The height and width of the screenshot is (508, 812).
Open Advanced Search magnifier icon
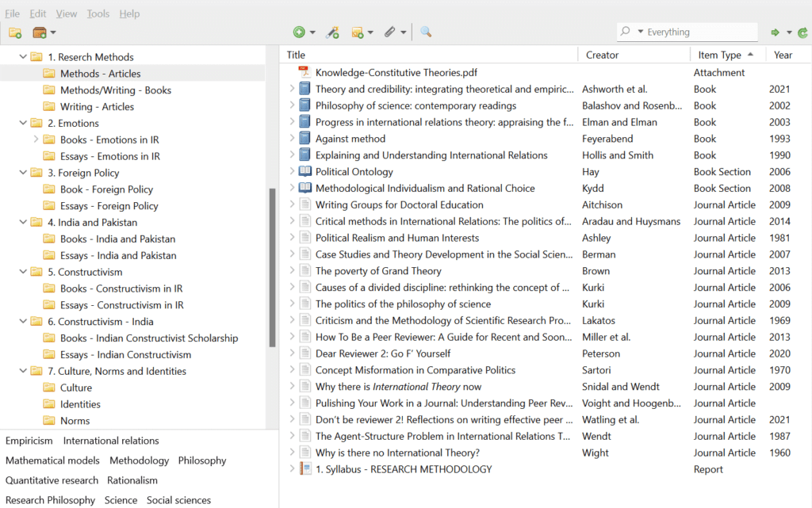tap(426, 32)
